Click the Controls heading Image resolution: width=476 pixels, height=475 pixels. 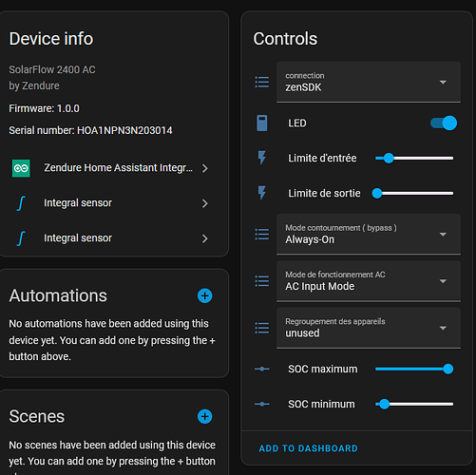click(x=285, y=39)
